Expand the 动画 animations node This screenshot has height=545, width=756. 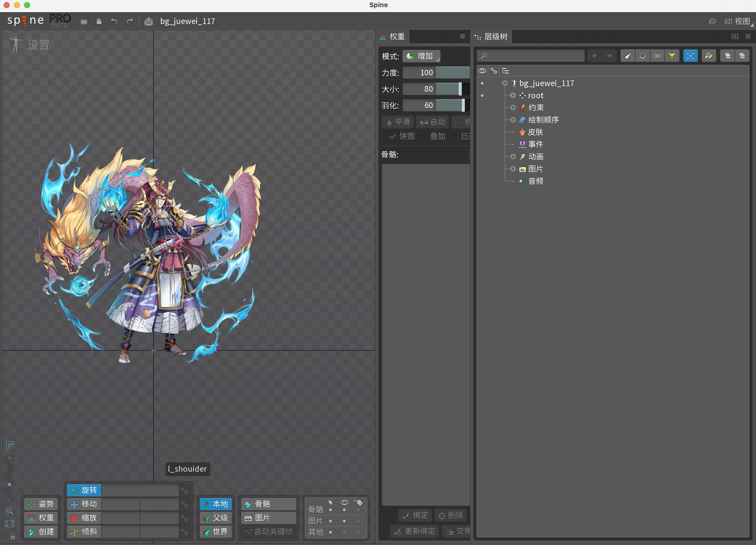tap(513, 157)
